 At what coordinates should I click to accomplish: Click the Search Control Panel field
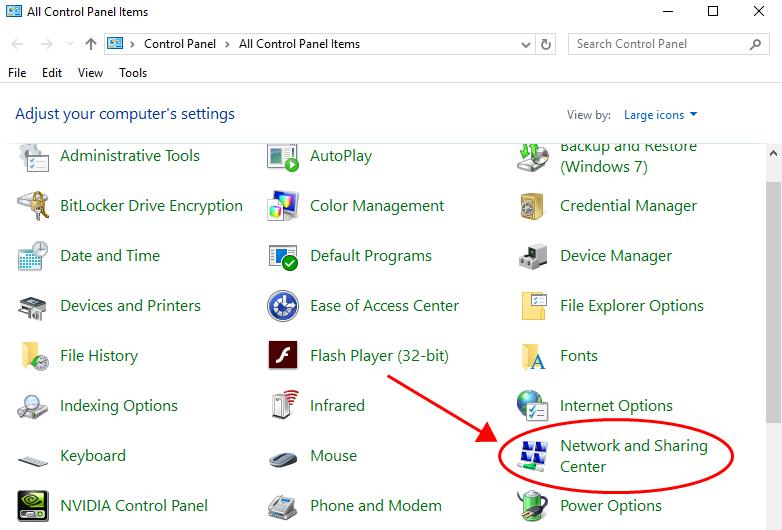668,44
